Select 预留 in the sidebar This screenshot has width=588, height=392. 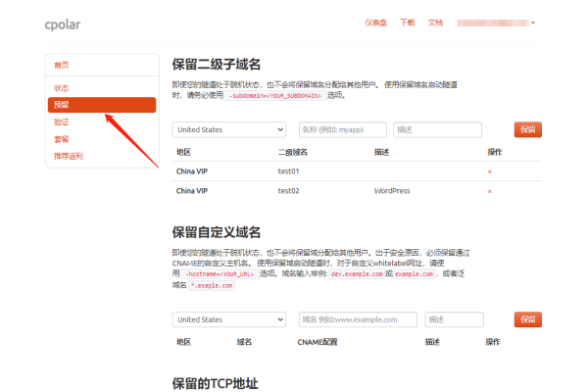point(62,105)
